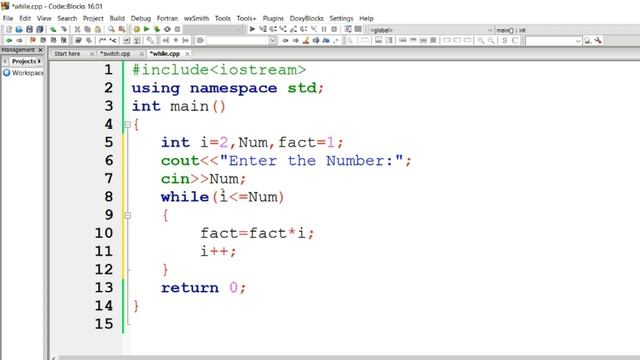Image resolution: width=640 pixels, height=360 pixels.
Task: Open a file using the folder icon
Action: click(x=19, y=29)
